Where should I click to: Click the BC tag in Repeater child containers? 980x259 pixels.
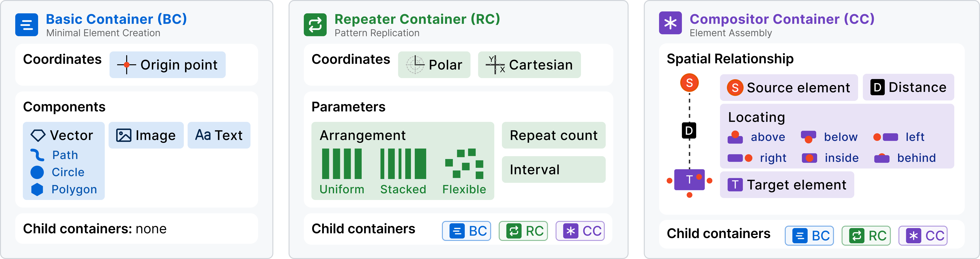(466, 231)
